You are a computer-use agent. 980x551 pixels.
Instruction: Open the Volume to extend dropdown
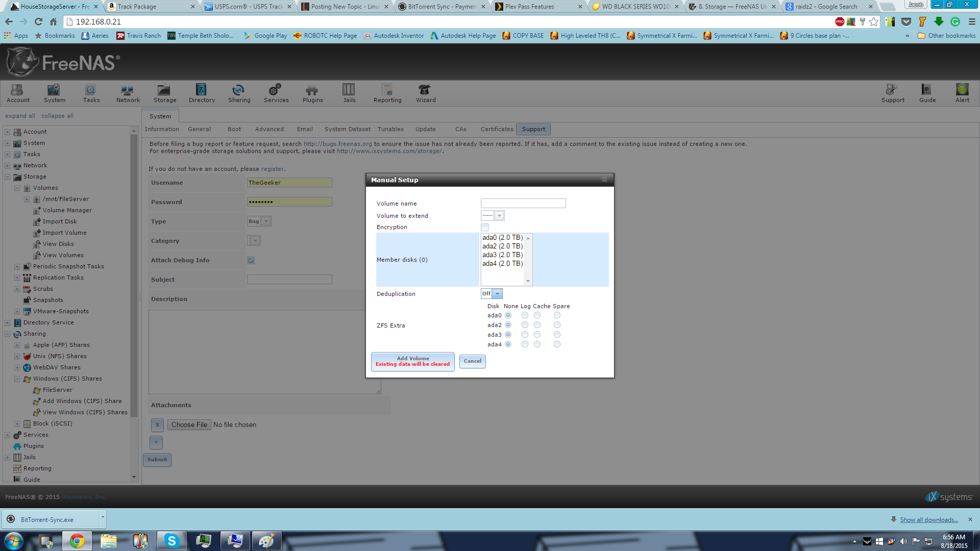(x=499, y=216)
